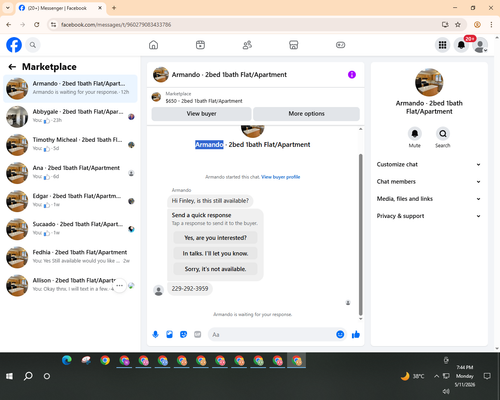Open the Gaming controller icon

point(340,45)
